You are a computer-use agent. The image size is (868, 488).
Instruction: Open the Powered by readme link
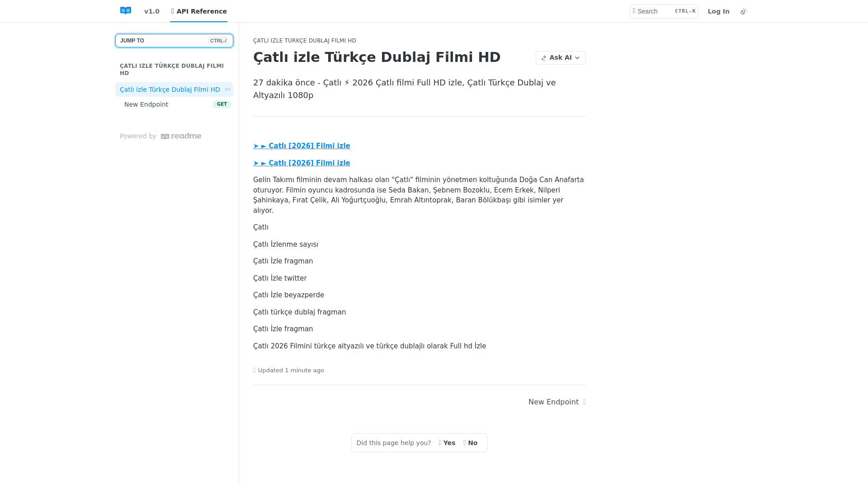pyautogui.click(x=160, y=136)
